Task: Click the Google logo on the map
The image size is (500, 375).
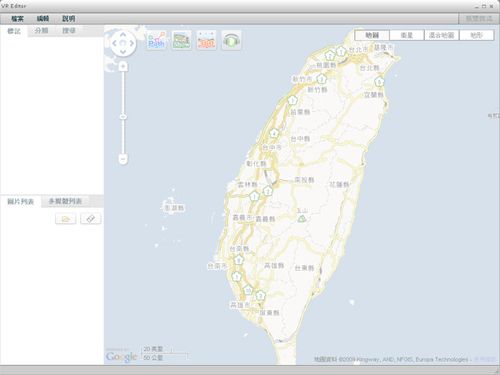Action: coord(122,357)
